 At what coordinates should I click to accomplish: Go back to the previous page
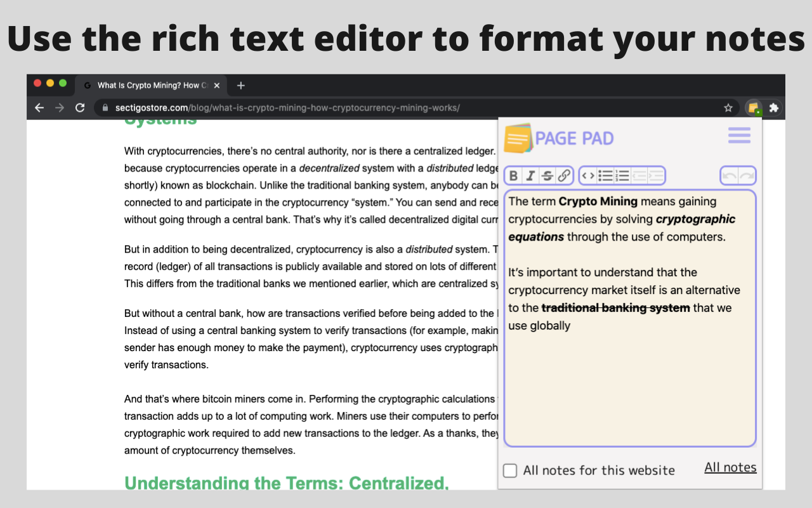click(39, 108)
